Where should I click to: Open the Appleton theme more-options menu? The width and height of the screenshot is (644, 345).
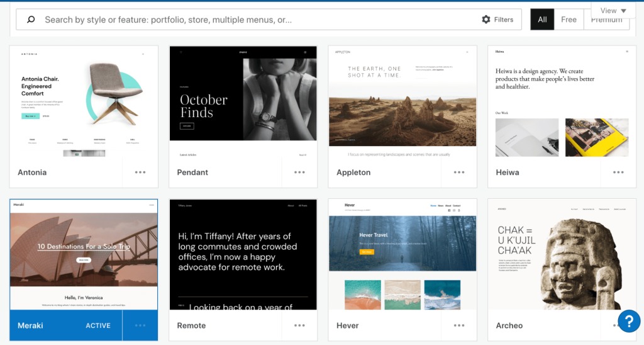coord(458,172)
